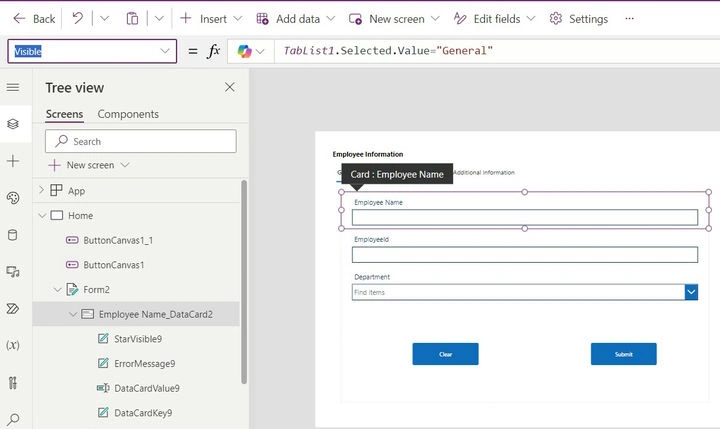Select the Home screen in tree
This screenshot has height=429, width=720.
coord(80,215)
